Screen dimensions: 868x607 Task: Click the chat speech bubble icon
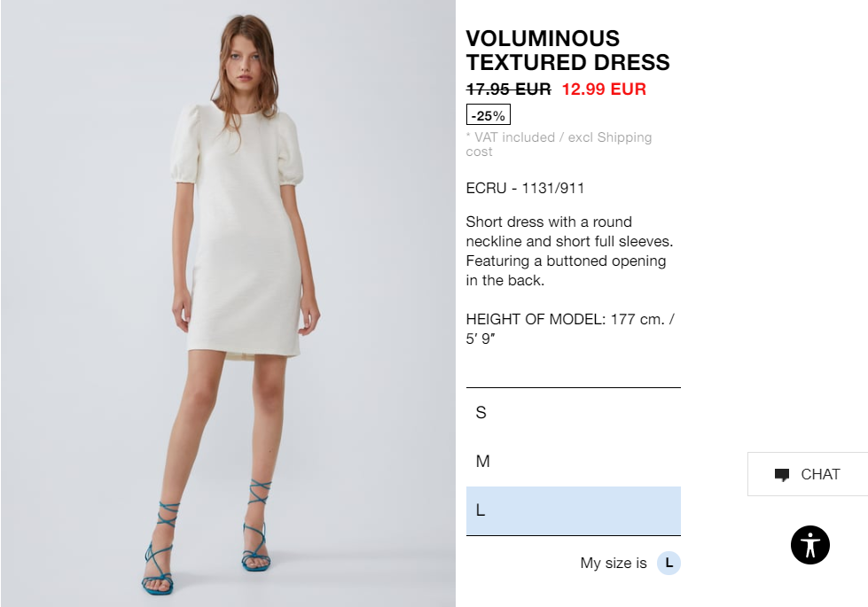pyautogui.click(x=782, y=475)
